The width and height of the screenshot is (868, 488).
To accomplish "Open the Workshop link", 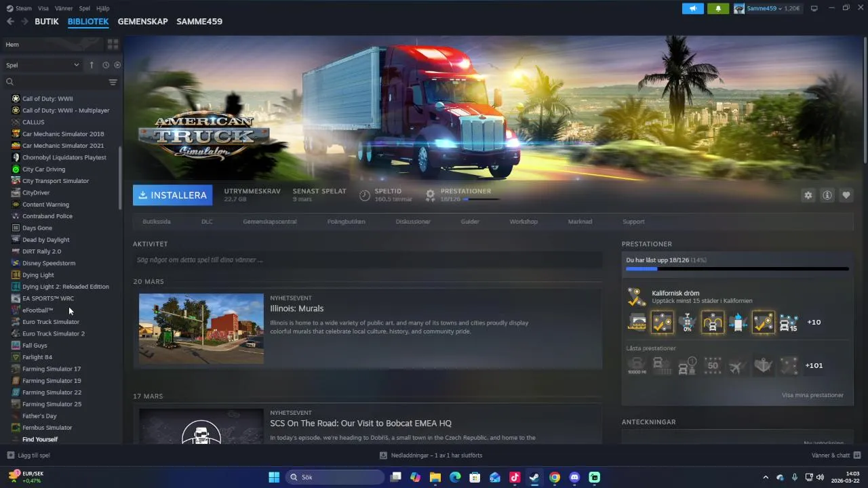I will [x=524, y=222].
